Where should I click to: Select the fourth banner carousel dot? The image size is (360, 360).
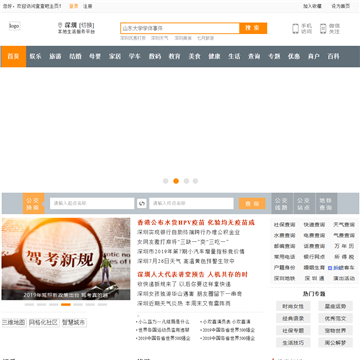point(195,181)
